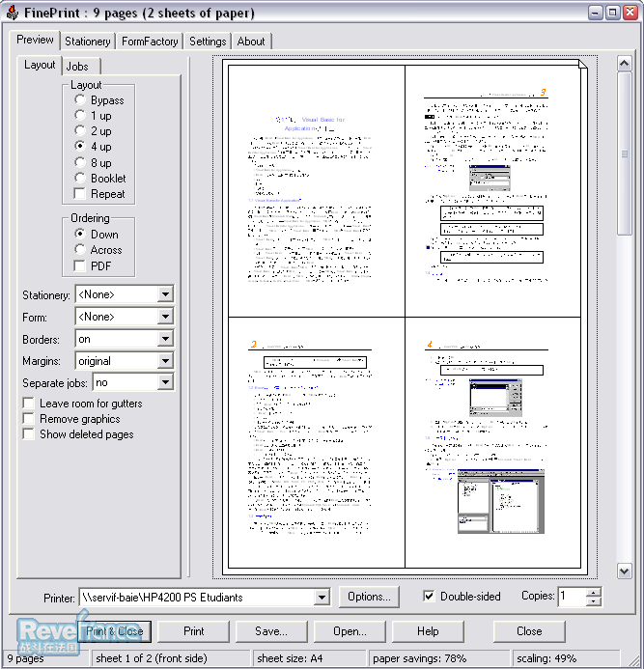Enable the Remove graphics checkbox
Image resolution: width=644 pixels, height=669 pixels.
(28, 419)
